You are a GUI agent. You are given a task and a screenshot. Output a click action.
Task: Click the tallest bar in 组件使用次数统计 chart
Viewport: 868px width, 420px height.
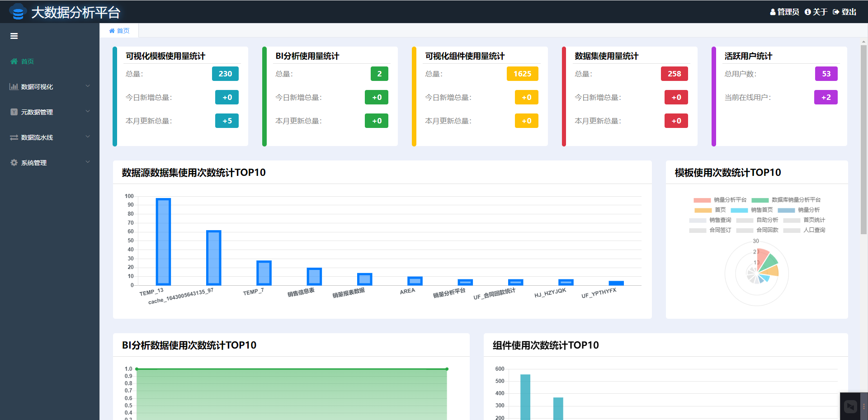coord(525,397)
